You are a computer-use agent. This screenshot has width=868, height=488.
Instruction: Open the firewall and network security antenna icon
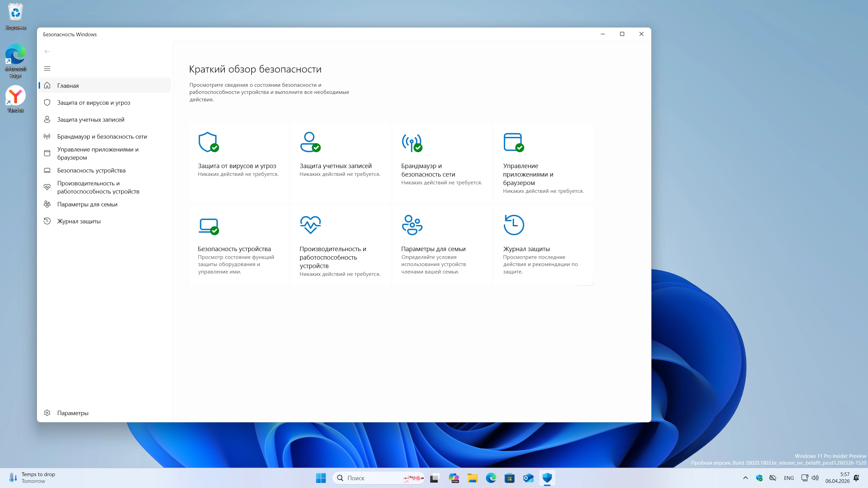tap(411, 142)
